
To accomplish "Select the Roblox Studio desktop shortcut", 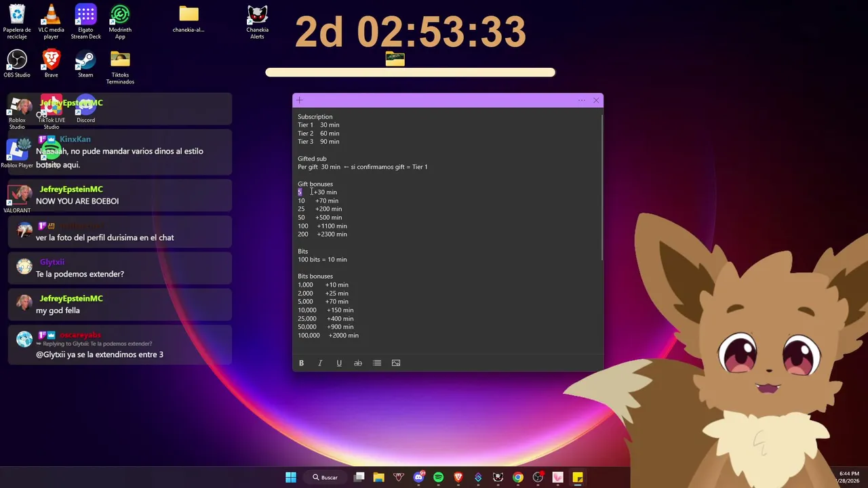I will pyautogui.click(x=17, y=113).
